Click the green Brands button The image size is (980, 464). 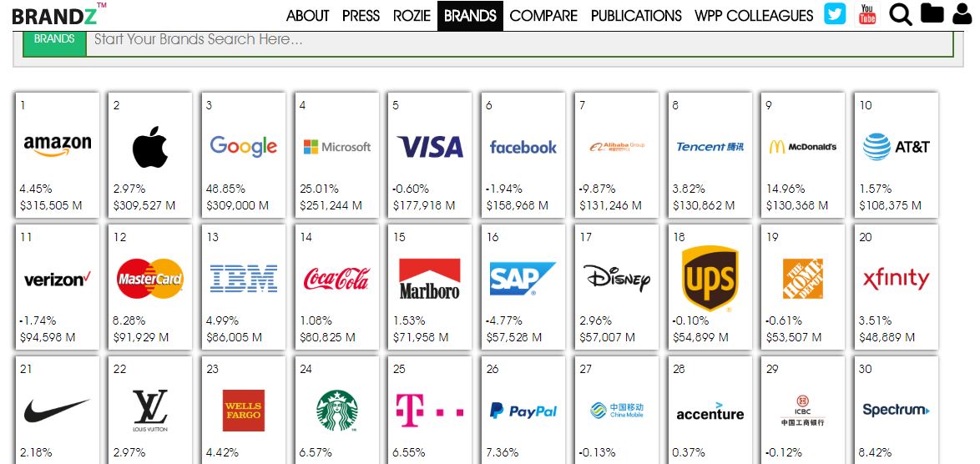click(x=54, y=39)
